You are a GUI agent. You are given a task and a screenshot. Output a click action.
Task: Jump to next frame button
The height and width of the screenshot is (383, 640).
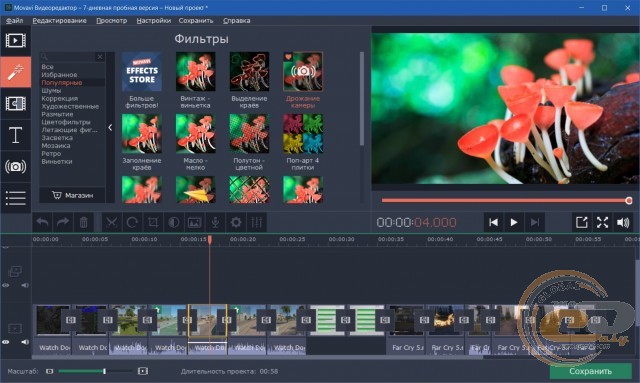point(535,223)
